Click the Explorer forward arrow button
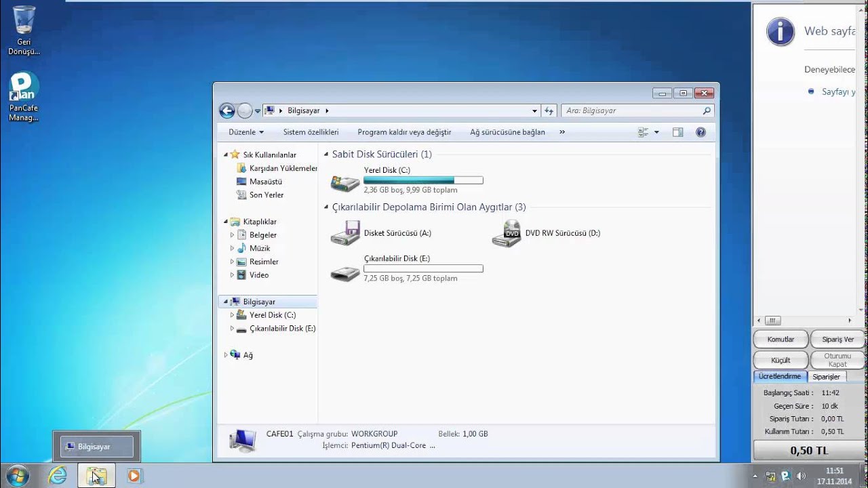Screen dimensions: 868x488 (245, 110)
